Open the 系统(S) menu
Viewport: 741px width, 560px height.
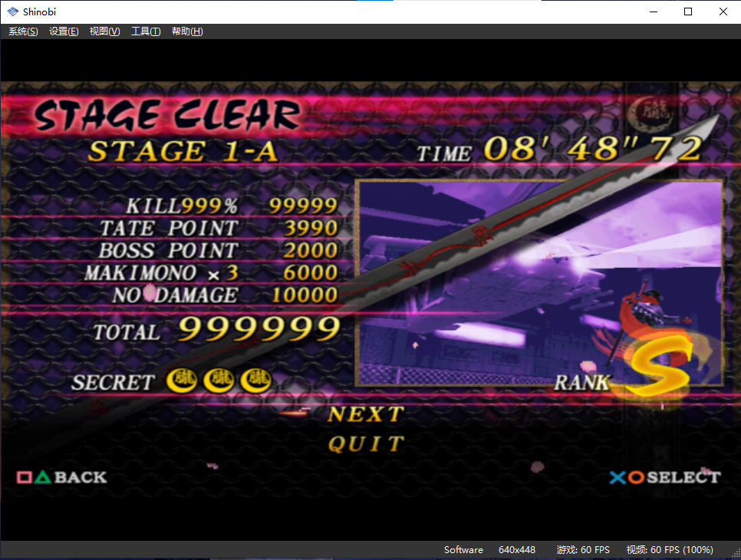(x=23, y=31)
